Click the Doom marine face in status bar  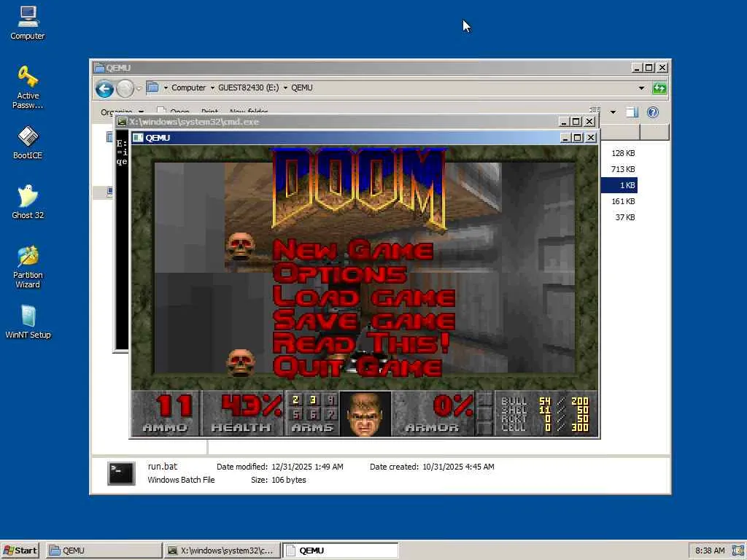[365, 414]
